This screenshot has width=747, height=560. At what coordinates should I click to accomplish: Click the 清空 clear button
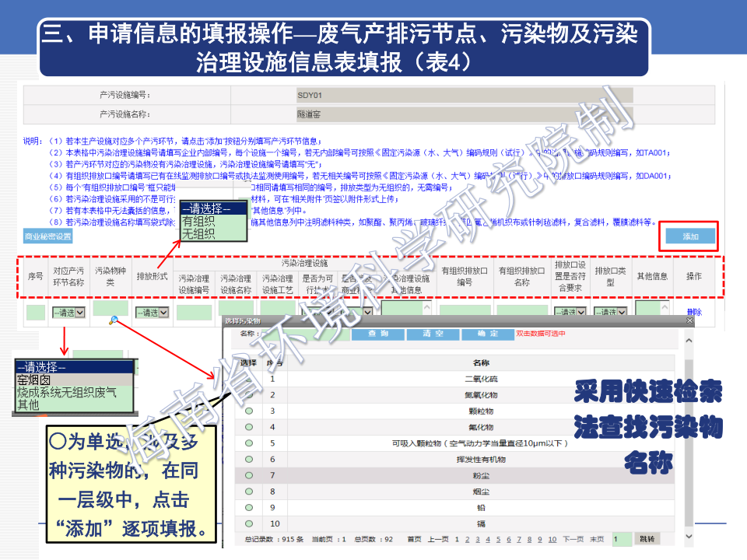433,334
